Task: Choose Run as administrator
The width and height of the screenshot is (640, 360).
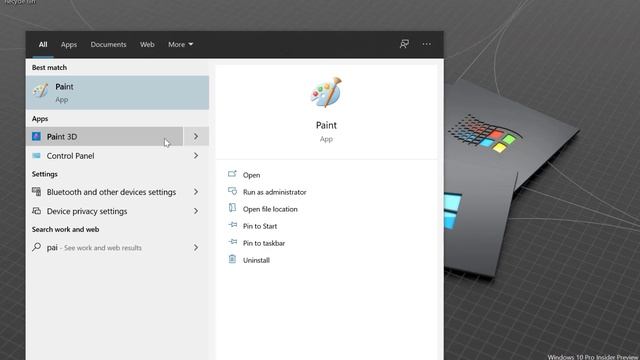Action: pos(274,192)
